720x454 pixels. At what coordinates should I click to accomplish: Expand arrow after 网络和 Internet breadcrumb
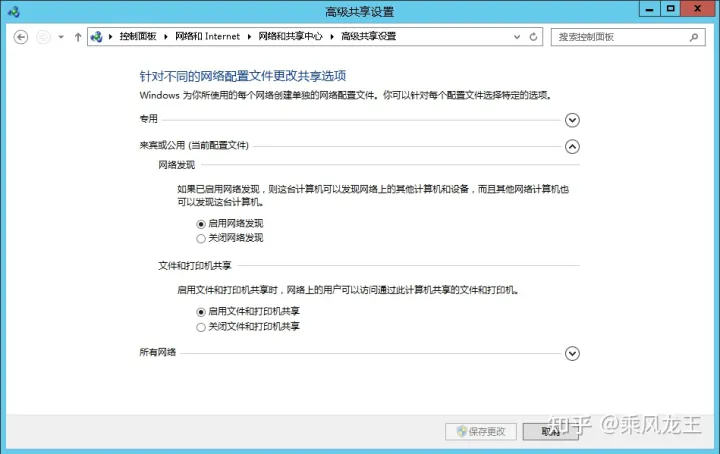click(249, 37)
